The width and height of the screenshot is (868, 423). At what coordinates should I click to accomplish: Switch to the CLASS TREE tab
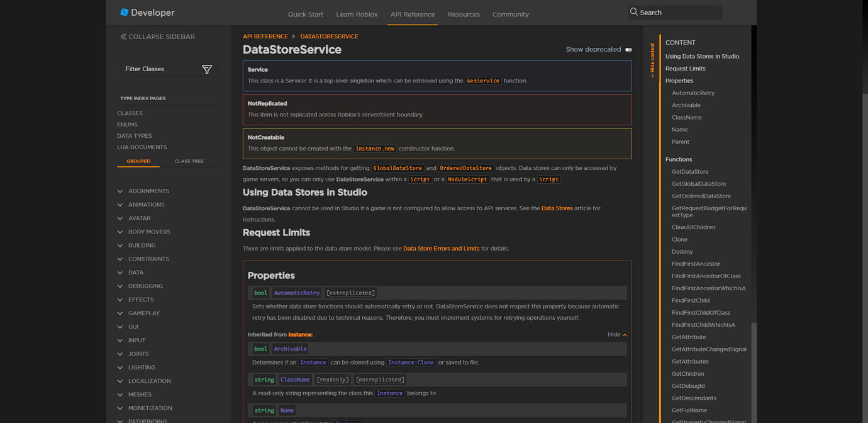coord(189,161)
